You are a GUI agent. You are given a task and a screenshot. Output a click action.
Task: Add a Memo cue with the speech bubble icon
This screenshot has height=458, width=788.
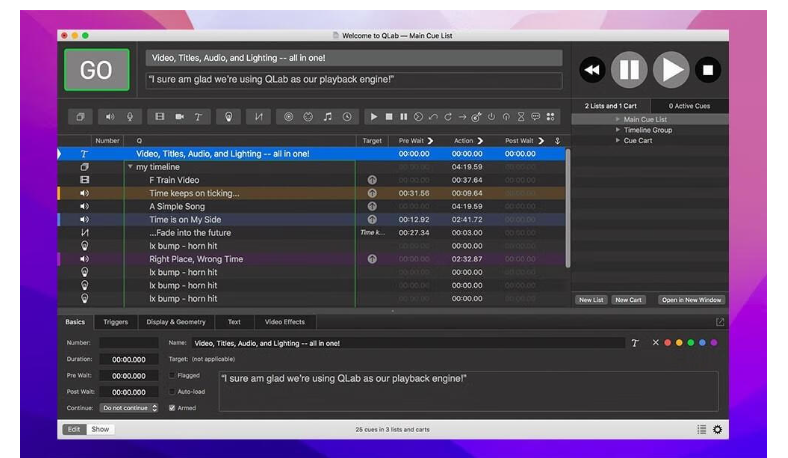coord(536,117)
